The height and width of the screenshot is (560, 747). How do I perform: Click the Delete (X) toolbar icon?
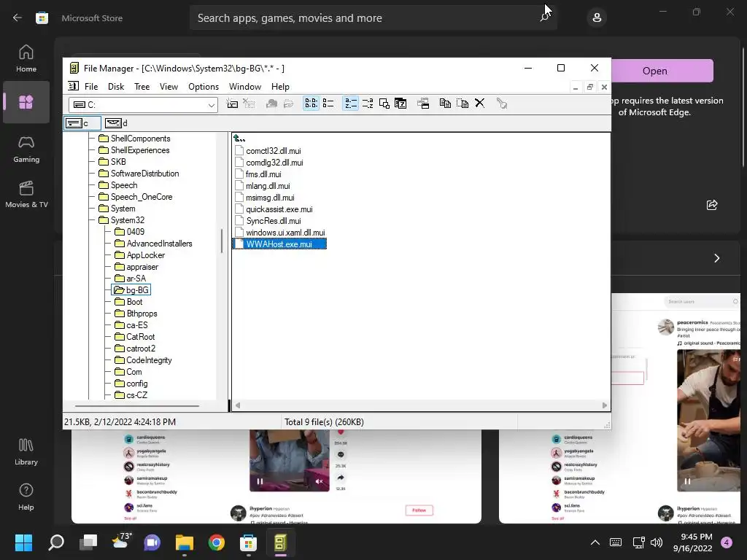[x=480, y=104]
